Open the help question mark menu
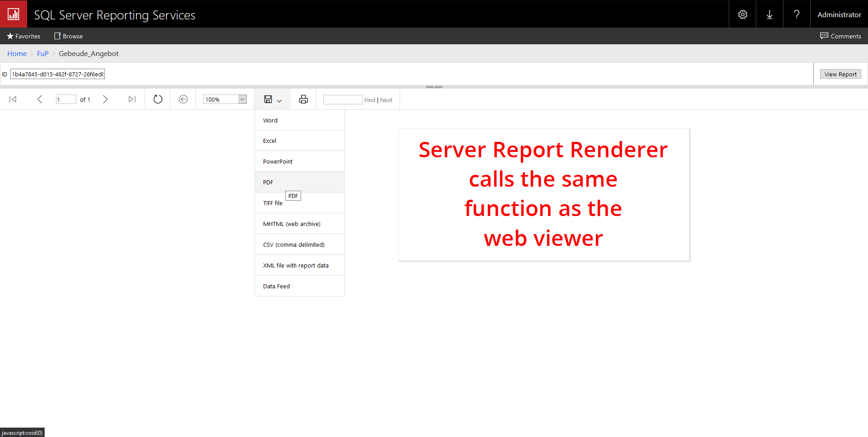The width and height of the screenshot is (868, 437). (x=797, y=14)
